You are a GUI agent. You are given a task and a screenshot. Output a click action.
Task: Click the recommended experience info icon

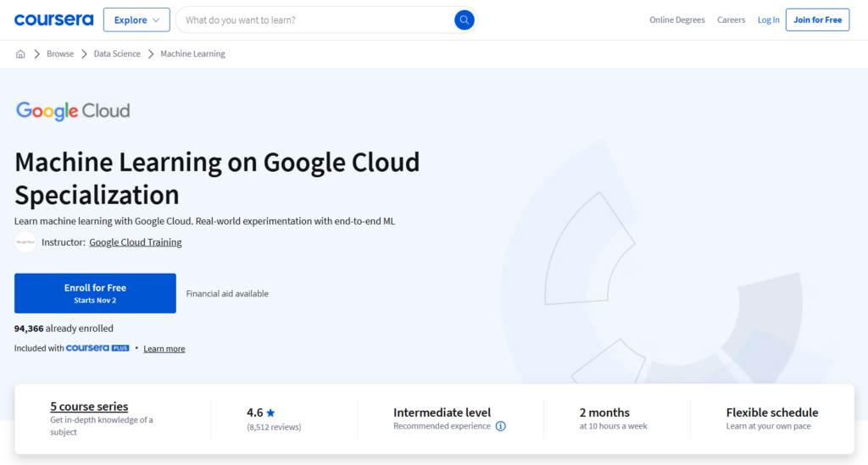point(500,426)
